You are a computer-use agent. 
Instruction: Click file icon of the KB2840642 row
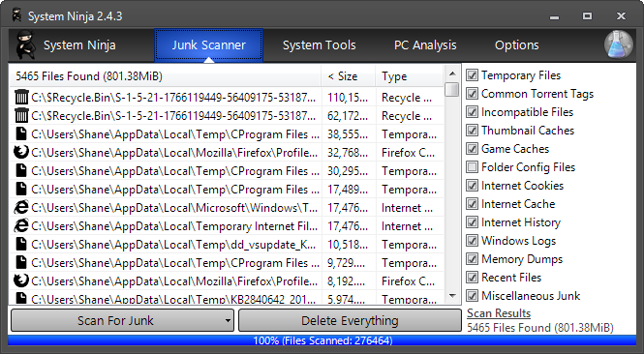[21, 298]
